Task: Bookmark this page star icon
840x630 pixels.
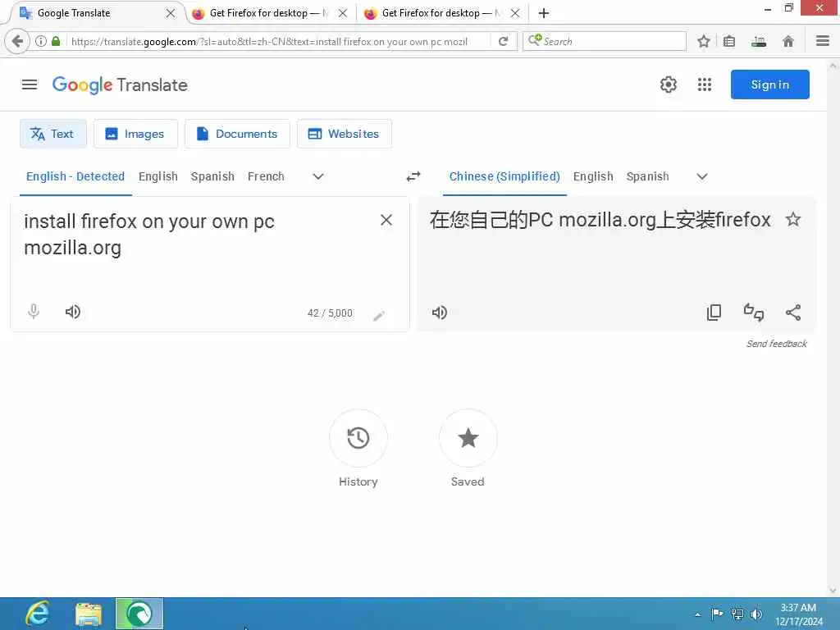Action: [x=704, y=41]
